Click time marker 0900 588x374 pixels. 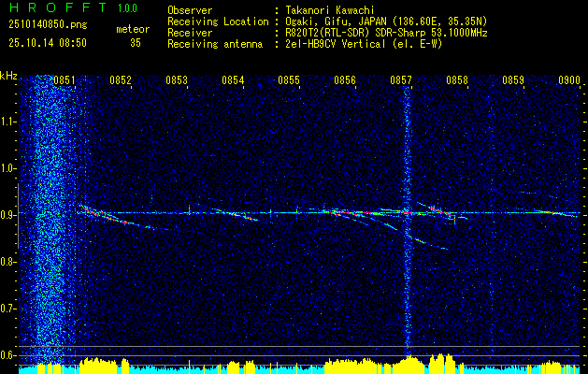569,79
